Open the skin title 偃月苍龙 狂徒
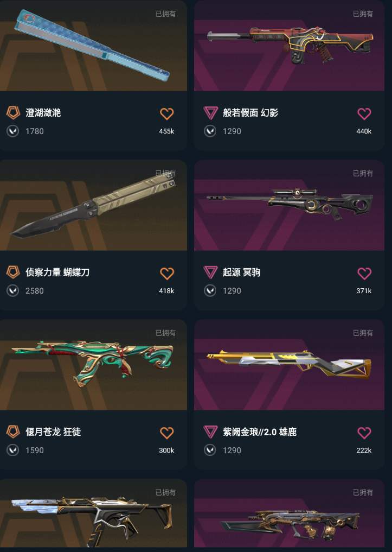Image resolution: width=392 pixels, height=552 pixels. pos(53,432)
